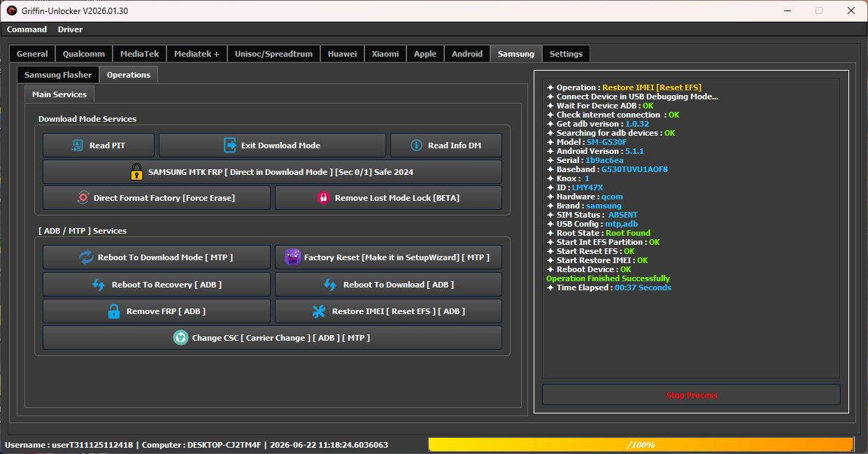This screenshot has width=868, height=454.
Task: Click the padlock icon on Samsung MTK FRP
Action: (136, 171)
